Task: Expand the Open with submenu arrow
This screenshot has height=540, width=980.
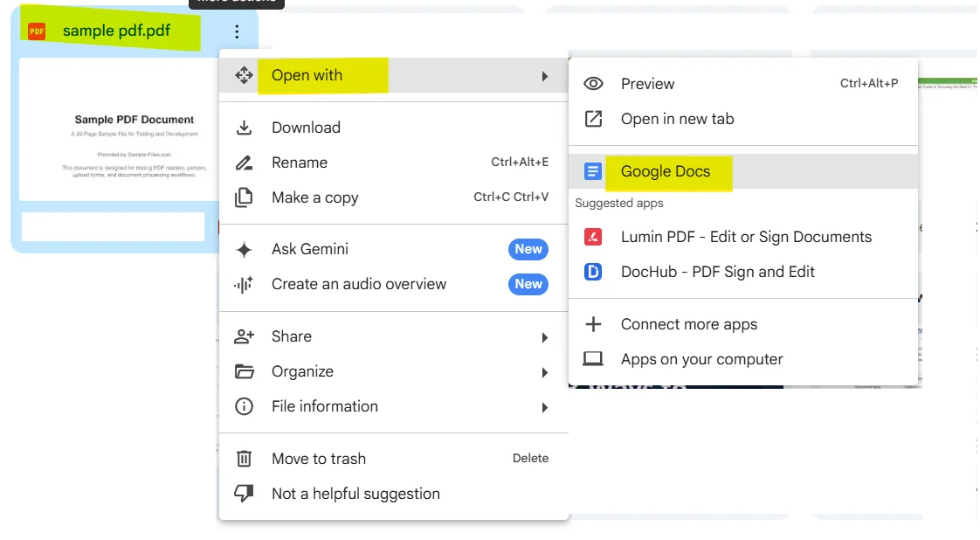Action: [x=544, y=76]
